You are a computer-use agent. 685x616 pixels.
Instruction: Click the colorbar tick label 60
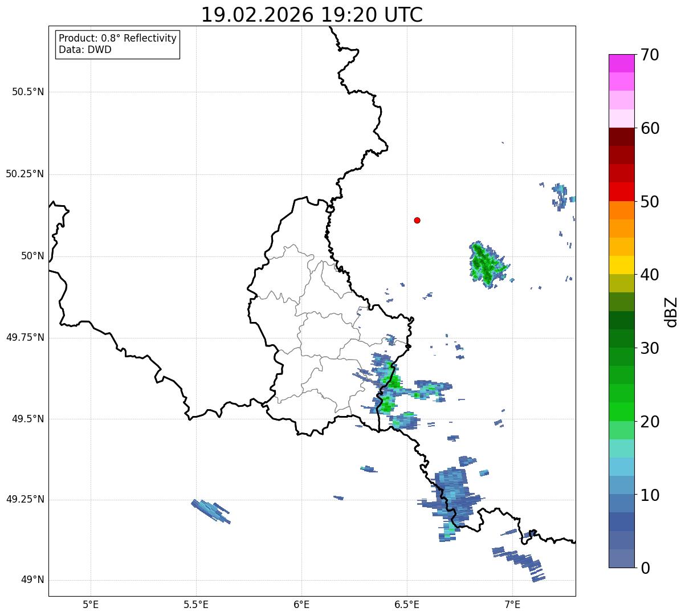(650, 128)
